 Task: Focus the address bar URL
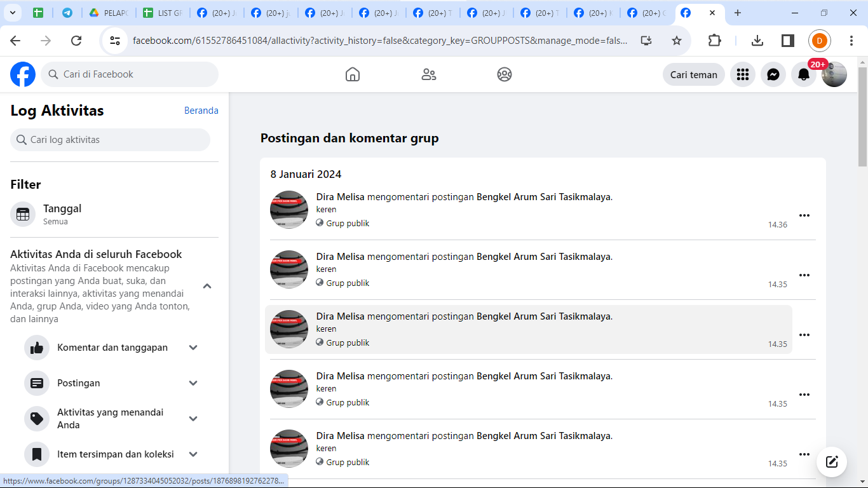380,41
